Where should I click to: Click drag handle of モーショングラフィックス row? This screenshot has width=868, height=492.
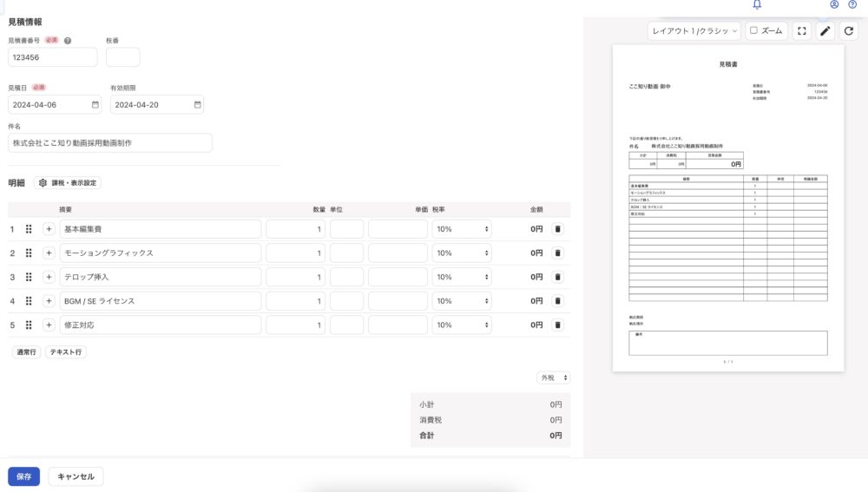point(29,253)
